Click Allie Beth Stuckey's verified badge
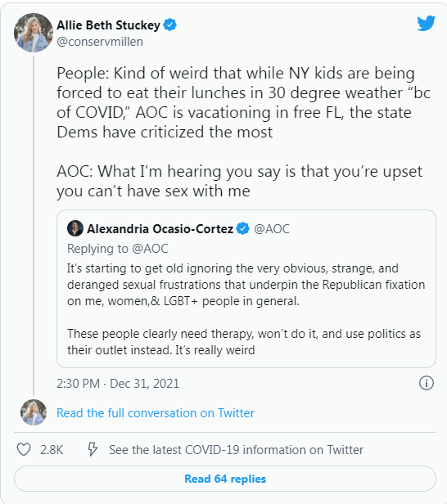Viewport: 447px width, 504px height. pos(169,25)
